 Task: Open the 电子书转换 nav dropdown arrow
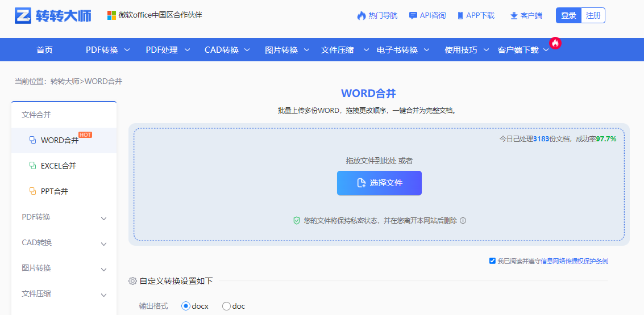tap(426, 50)
